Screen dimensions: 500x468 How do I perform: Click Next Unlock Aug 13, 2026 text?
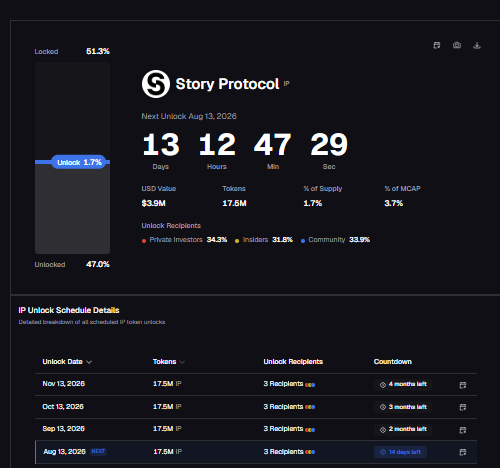coord(189,116)
